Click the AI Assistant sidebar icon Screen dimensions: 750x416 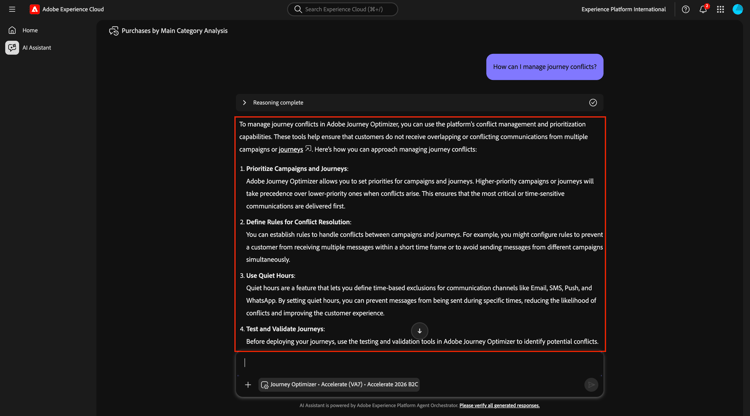point(12,48)
